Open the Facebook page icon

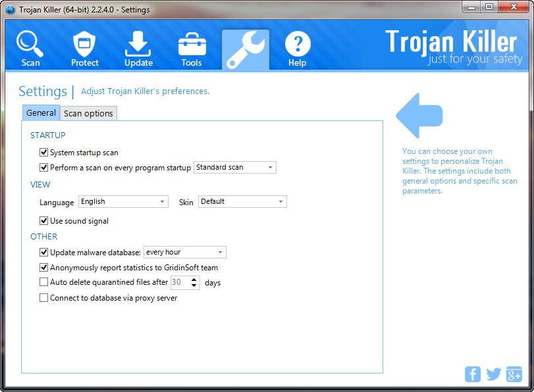(x=473, y=374)
